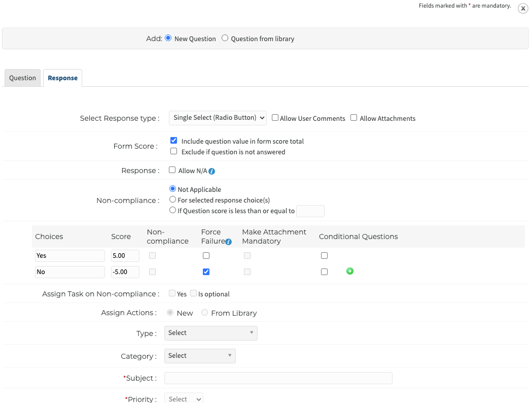532x403 pixels.
Task: Select If Question score is less than option
Action: [x=173, y=210]
